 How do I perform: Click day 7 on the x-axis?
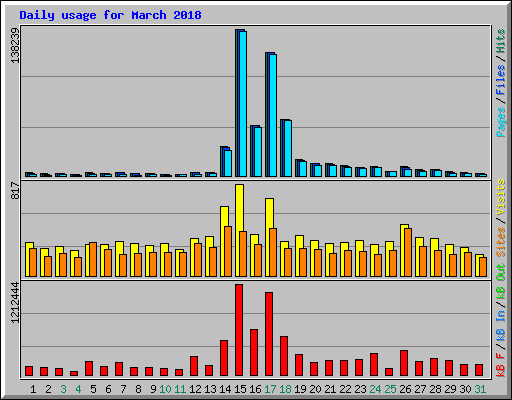(x=123, y=389)
